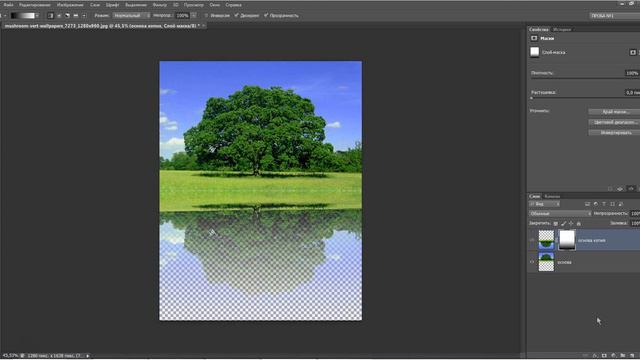Click the Край маски button
Viewport: 640px width, 360px height.
pyautogui.click(x=614, y=111)
